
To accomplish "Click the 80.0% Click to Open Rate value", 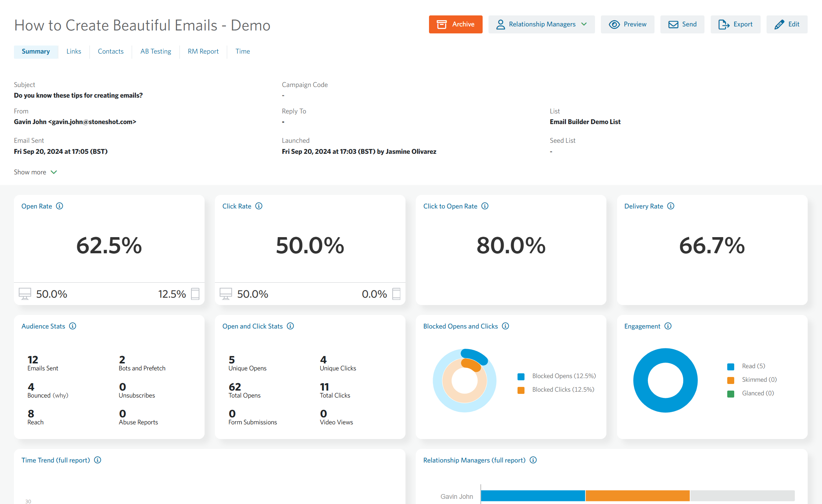I will [511, 245].
